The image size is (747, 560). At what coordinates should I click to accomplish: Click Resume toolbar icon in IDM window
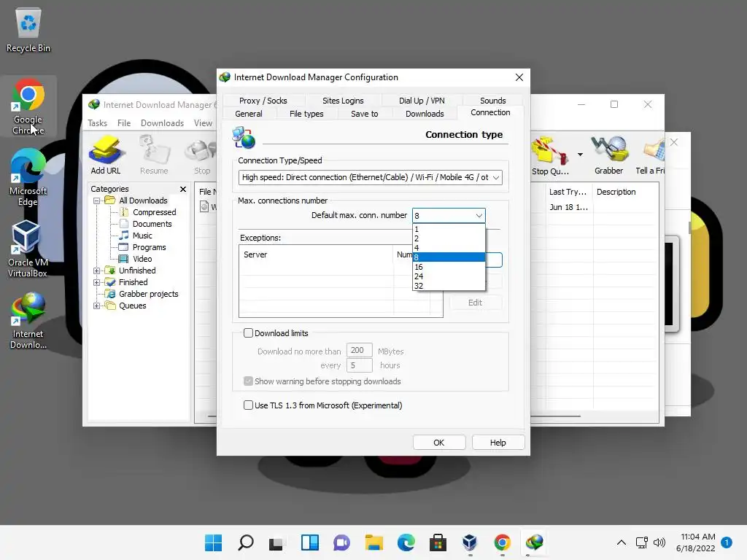[154, 155]
